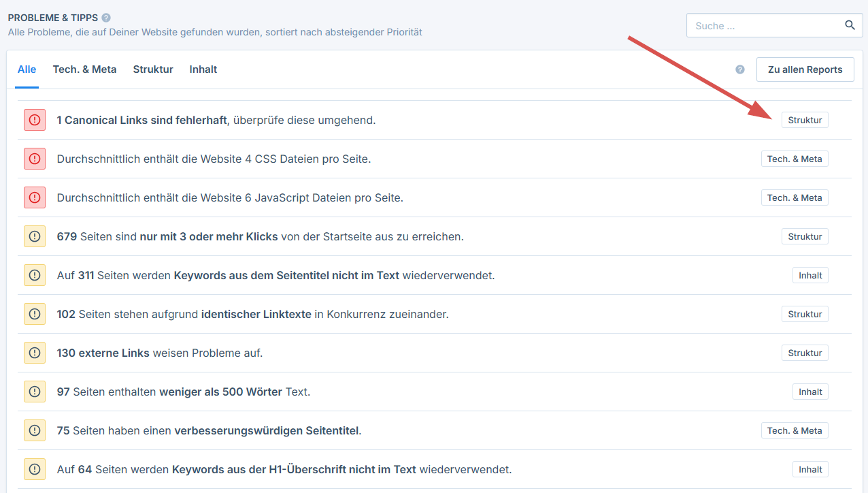This screenshot has height=493, width=868.
Task: Click yellow warning icon for 75 Seiten row
Action: [x=35, y=430]
